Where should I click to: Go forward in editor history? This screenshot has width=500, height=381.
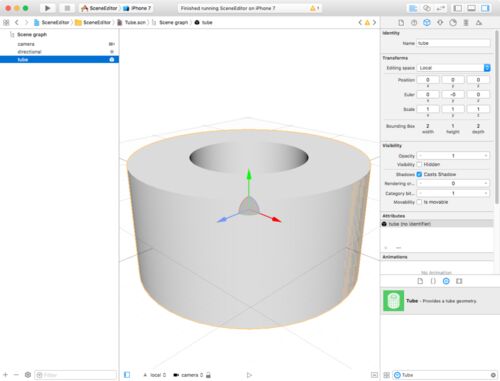26,22
